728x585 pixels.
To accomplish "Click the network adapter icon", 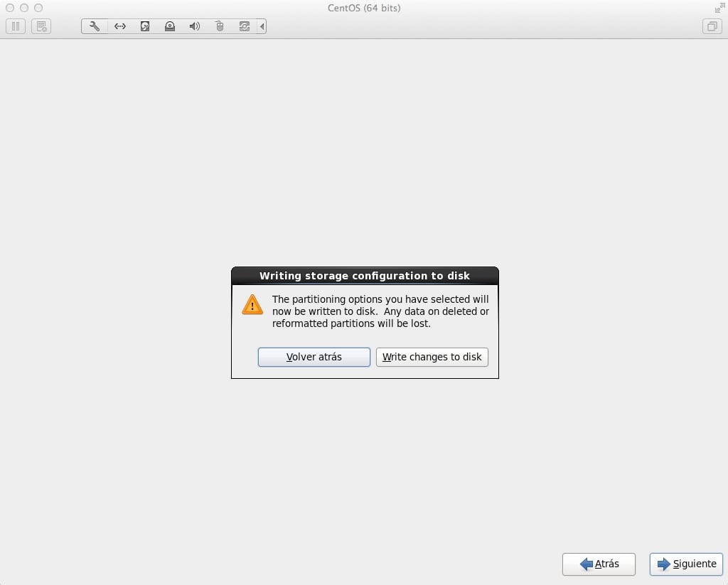I will click(x=120, y=26).
